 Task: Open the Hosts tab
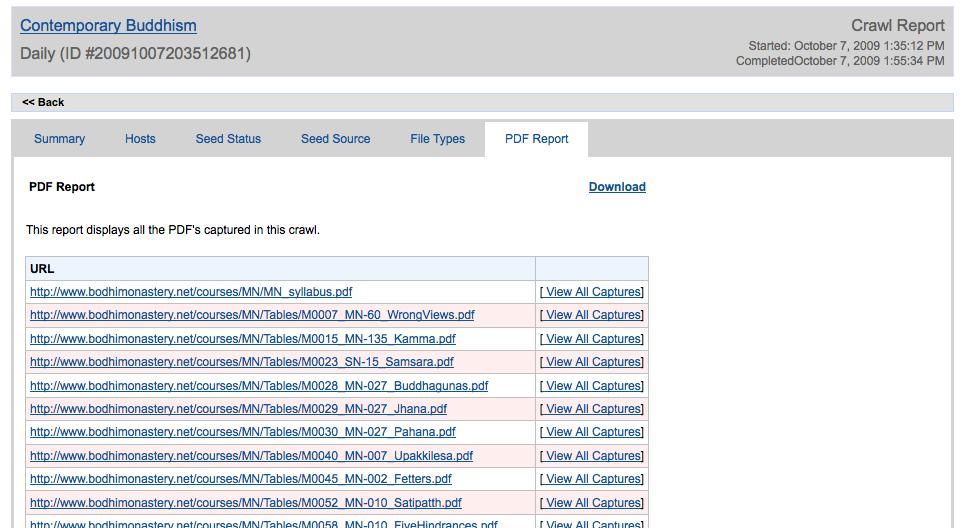(140, 139)
